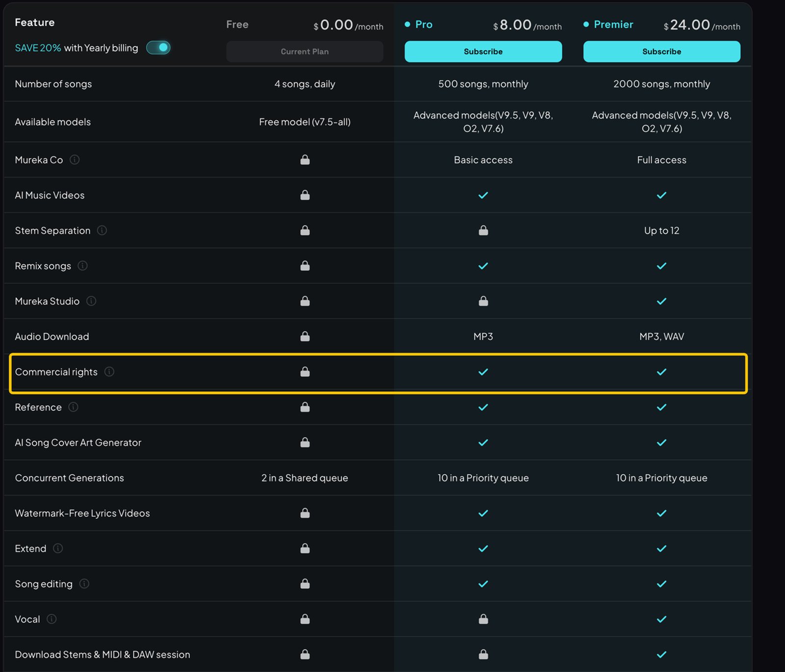This screenshot has height=672, width=785.
Task: Click the '500 songs, monthly' cell
Action: click(483, 84)
